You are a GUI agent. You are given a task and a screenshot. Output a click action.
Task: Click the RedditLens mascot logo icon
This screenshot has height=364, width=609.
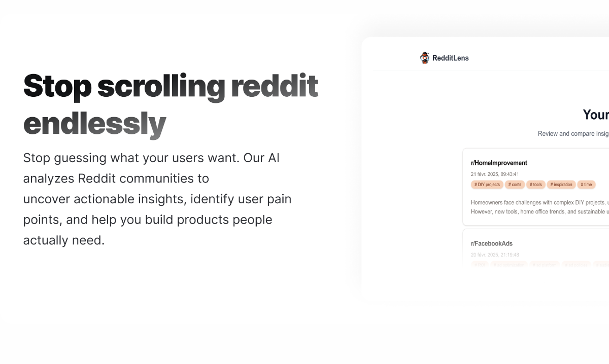[425, 58]
